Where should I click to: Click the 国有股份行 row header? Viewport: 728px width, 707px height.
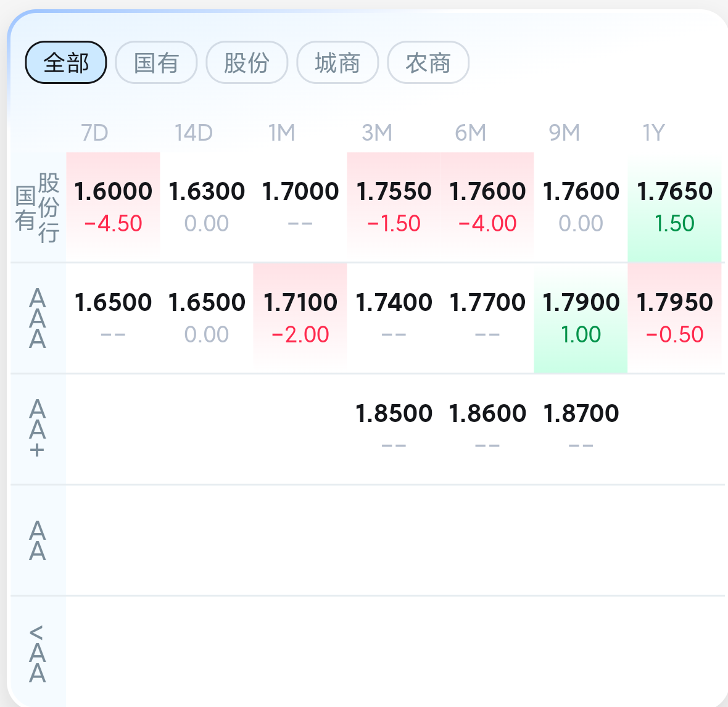(38, 207)
